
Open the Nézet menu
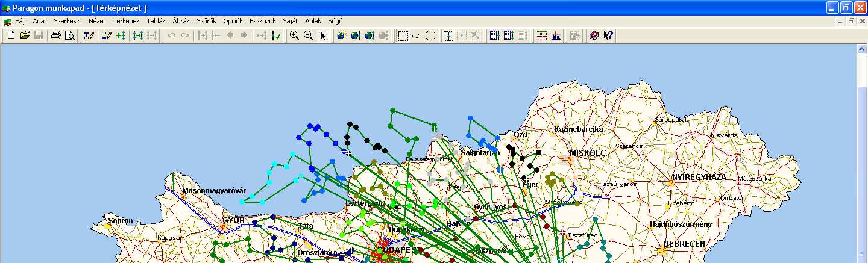point(97,21)
